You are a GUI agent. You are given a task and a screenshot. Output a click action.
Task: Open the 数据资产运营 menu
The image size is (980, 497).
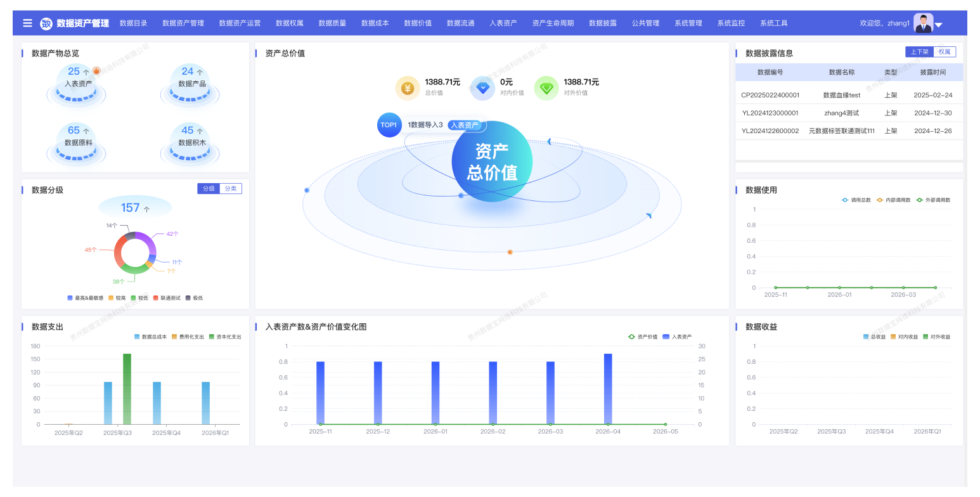(x=240, y=23)
